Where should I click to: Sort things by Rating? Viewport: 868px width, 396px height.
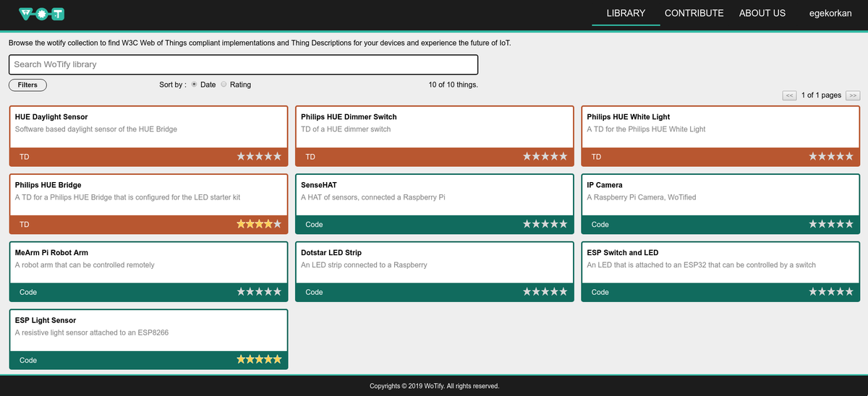tap(224, 85)
